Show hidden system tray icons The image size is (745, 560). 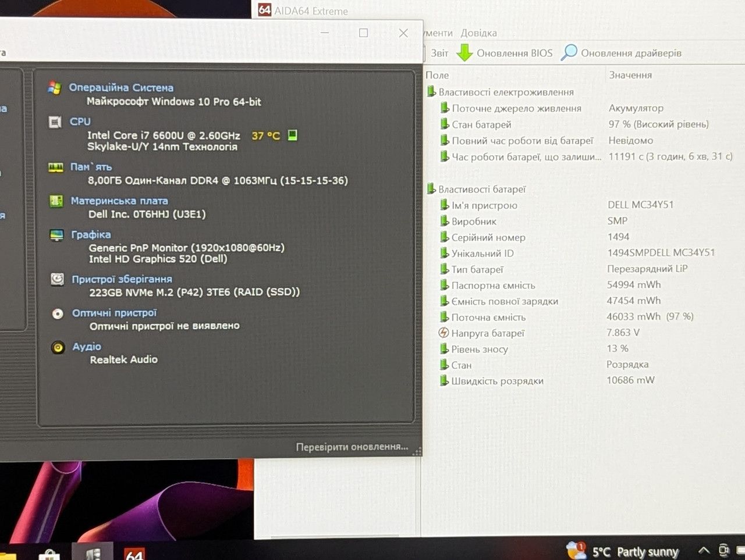click(704, 550)
